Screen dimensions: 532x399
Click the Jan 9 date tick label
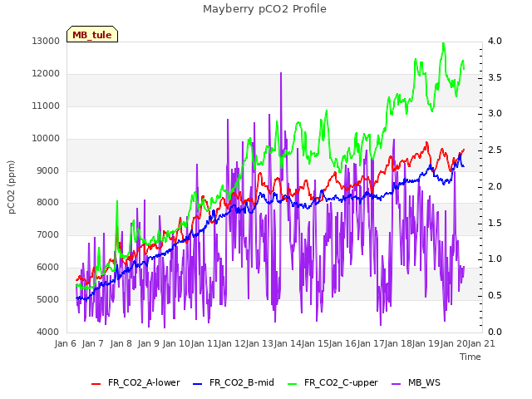pos(148,343)
